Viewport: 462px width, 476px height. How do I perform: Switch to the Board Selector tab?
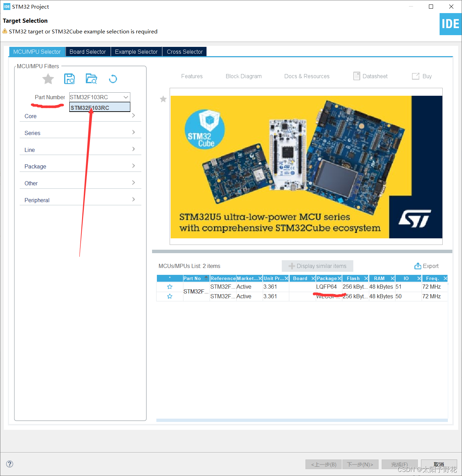click(88, 52)
